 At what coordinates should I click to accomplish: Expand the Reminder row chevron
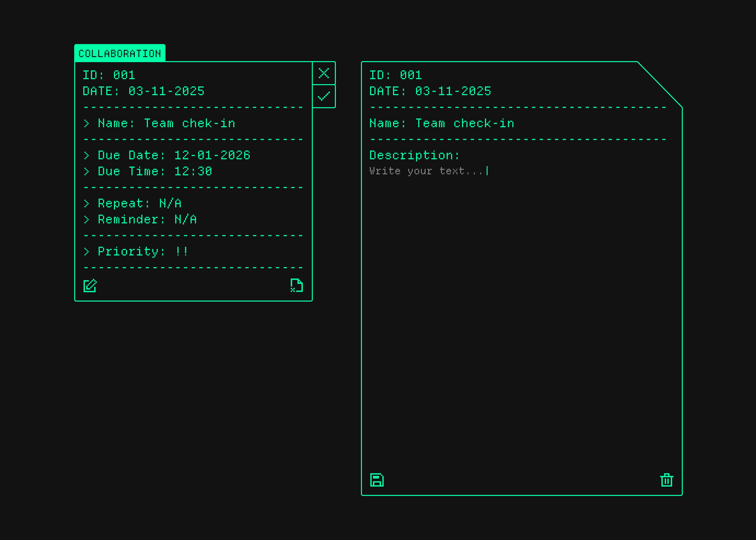(x=86, y=219)
